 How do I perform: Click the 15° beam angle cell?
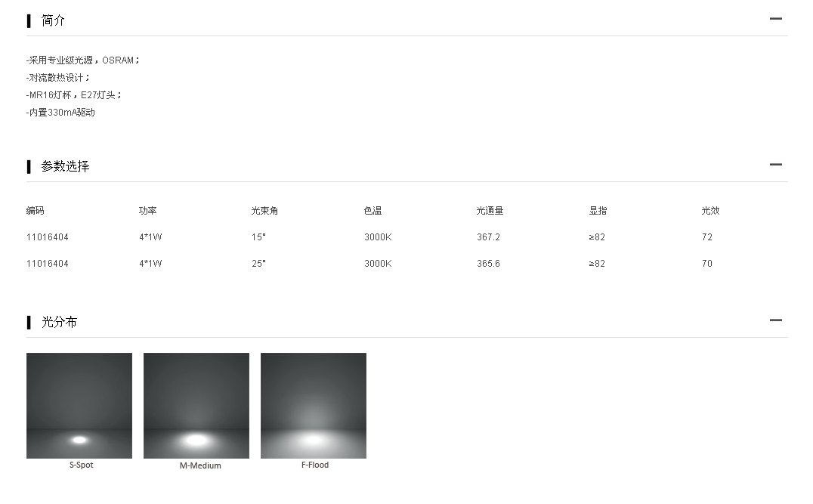pyautogui.click(x=258, y=237)
